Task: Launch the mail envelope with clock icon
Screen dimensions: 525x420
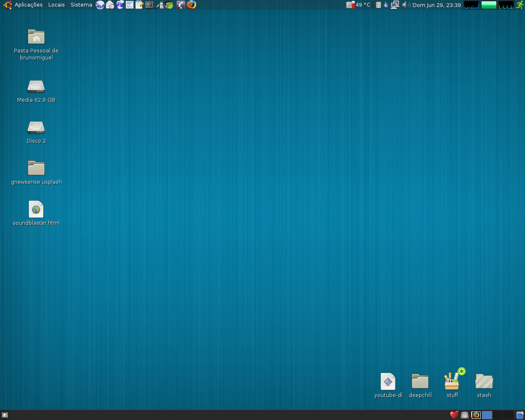Action: tap(110, 5)
